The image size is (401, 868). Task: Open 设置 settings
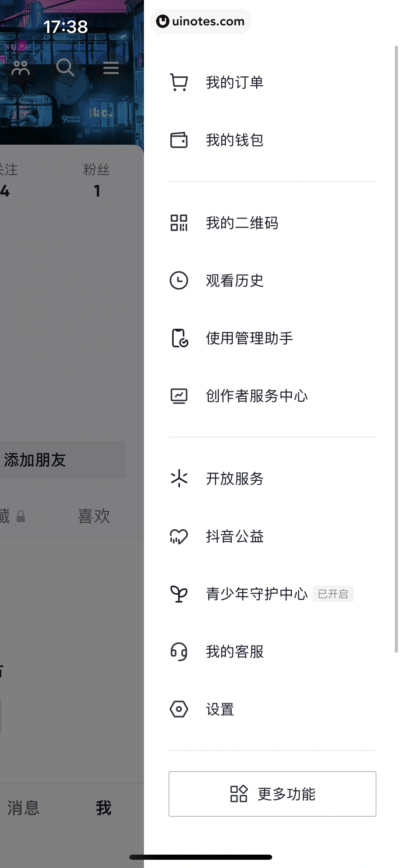220,710
